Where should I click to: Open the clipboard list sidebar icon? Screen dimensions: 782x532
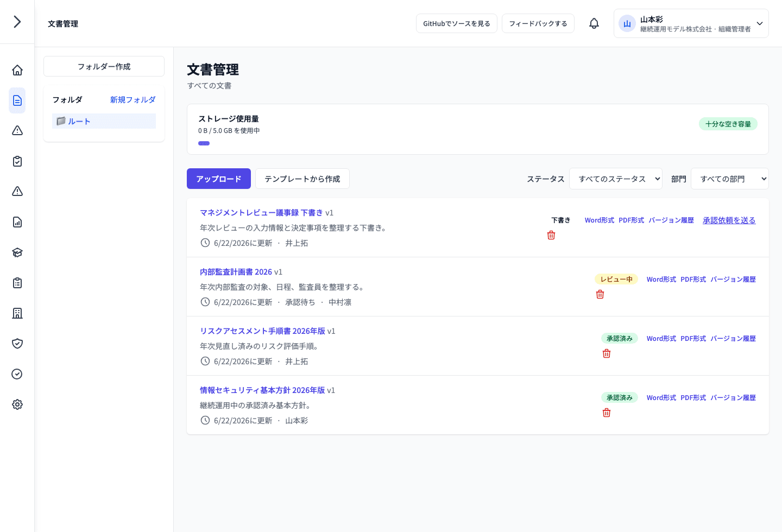point(17,283)
